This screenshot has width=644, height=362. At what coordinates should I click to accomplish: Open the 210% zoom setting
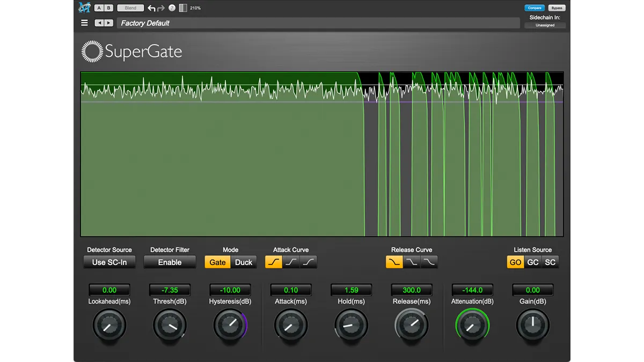pyautogui.click(x=195, y=8)
